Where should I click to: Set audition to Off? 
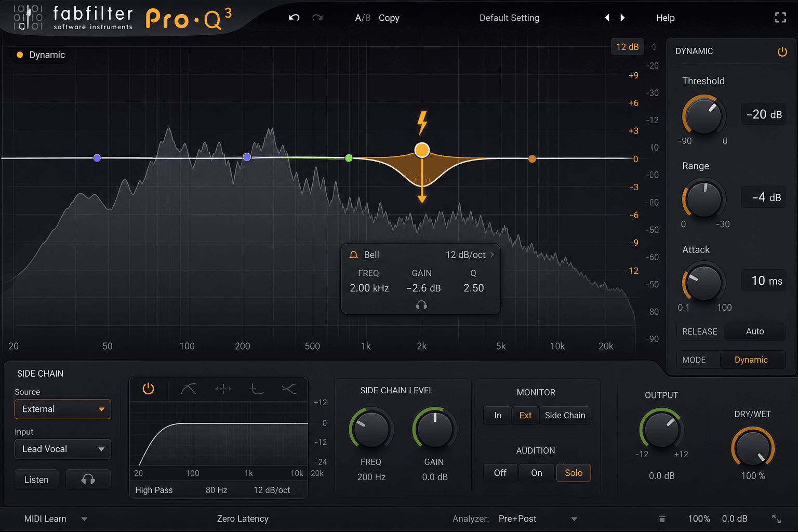[x=500, y=473]
